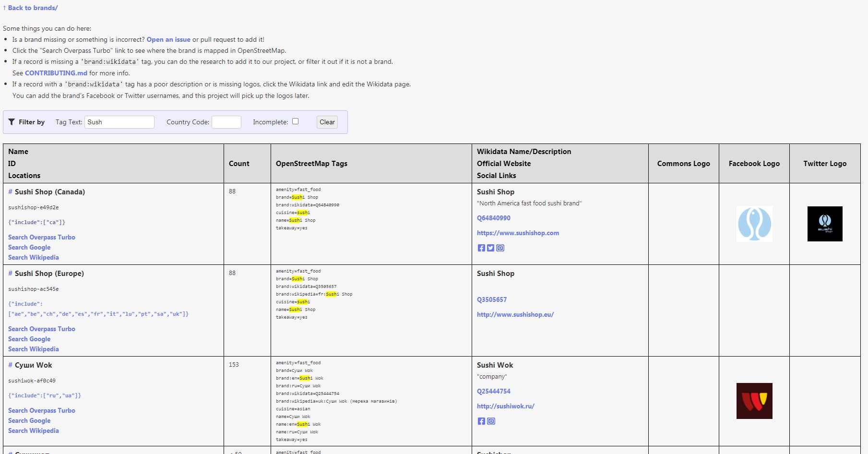The height and width of the screenshot is (454, 868).
Task: Click the Clear filter button
Action: (x=327, y=122)
